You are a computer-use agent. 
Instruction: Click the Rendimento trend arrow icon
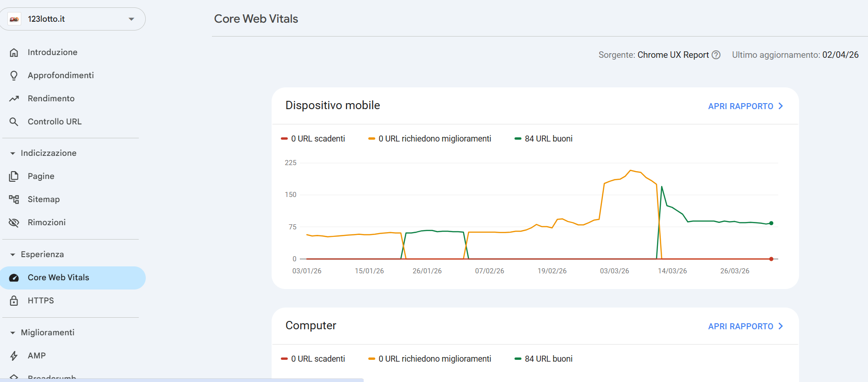coord(14,99)
